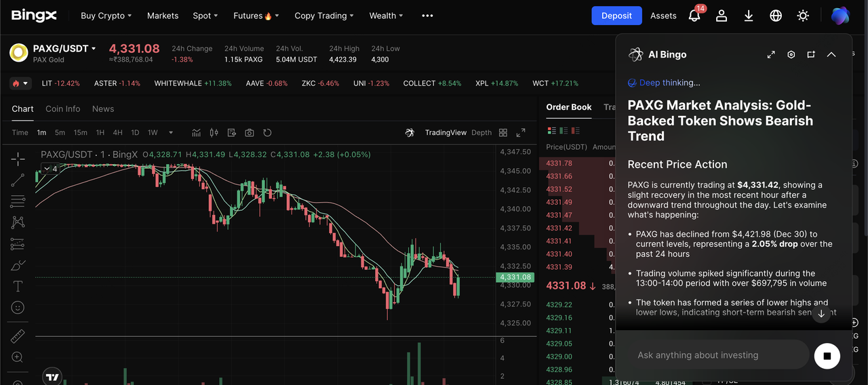
Task: Take a chart snapshot with camera icon
Action: point(250,133)
